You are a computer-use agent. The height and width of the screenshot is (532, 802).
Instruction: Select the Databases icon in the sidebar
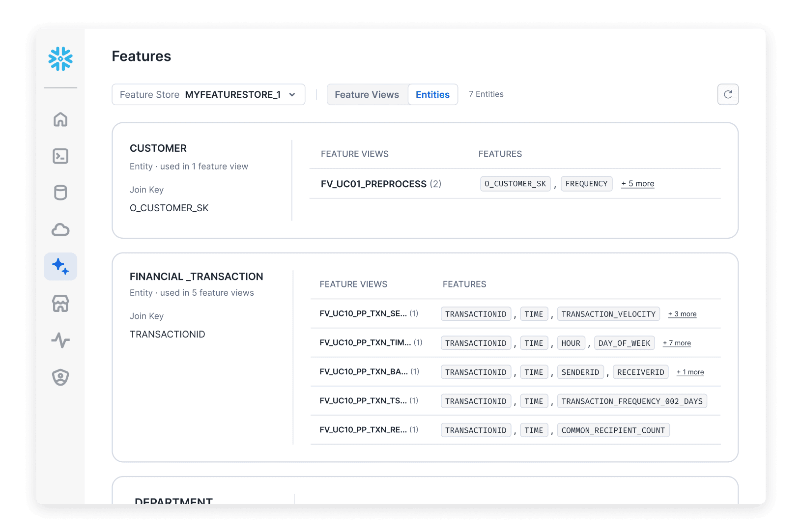tap(60, 193)
